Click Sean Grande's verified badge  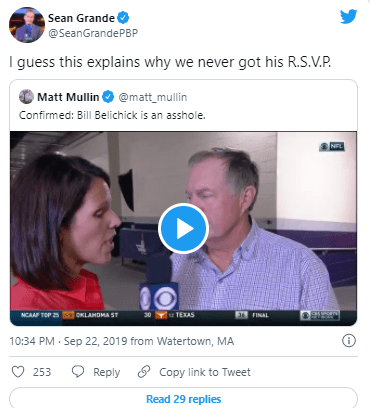click(123, 18)
